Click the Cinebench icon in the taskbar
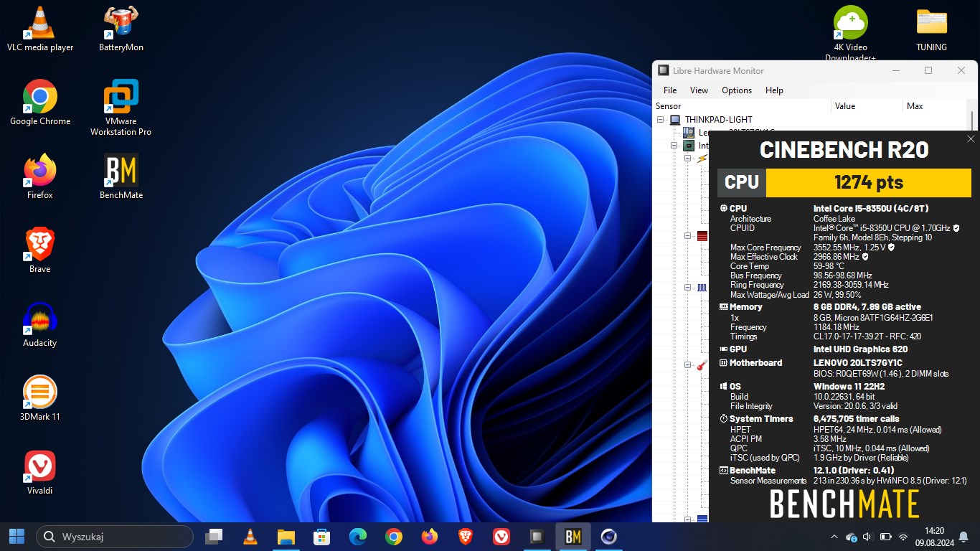This screenshot has width=980, height=551. [x=609, y=537]
